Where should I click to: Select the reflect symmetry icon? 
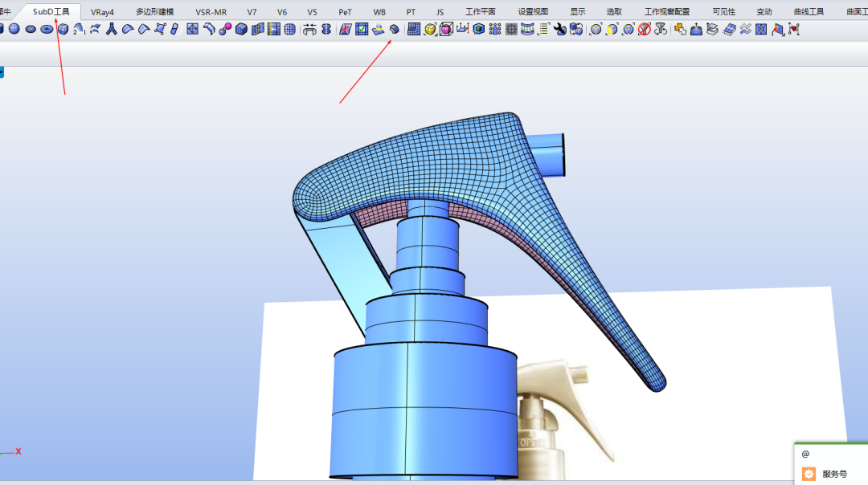[326, 30]
